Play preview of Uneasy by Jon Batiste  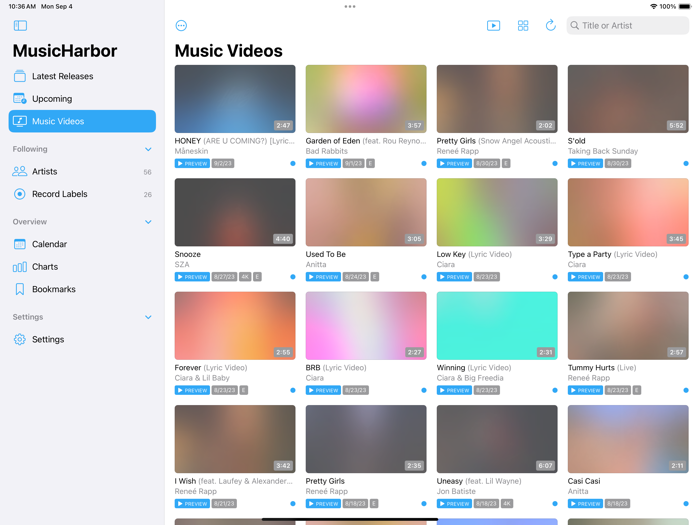[454, 504]
